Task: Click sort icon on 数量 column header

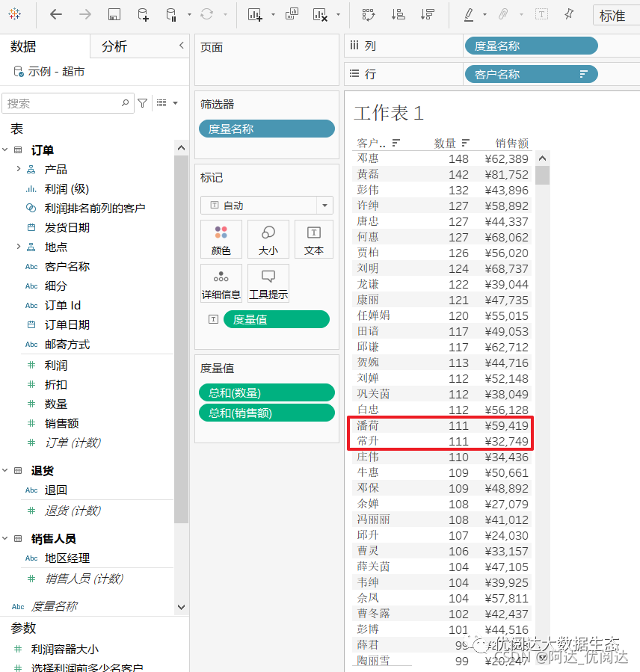Action: 466,142
